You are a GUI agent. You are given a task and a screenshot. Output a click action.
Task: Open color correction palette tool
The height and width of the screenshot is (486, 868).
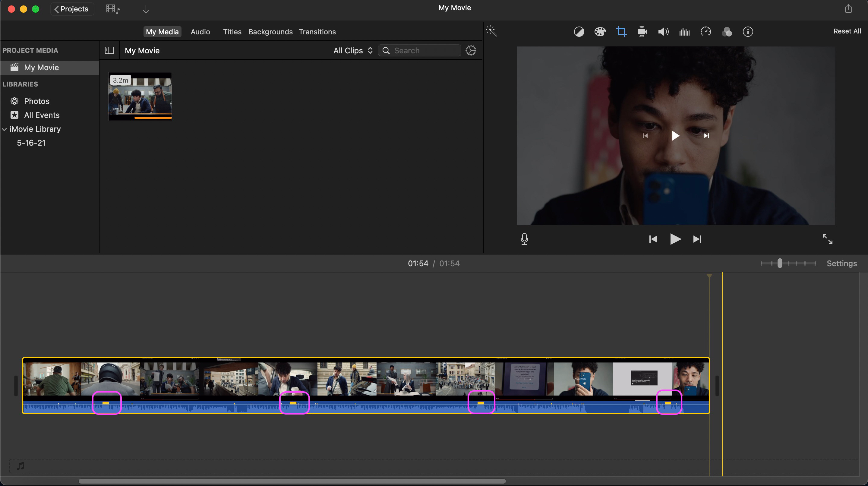(x=600, y=32)
